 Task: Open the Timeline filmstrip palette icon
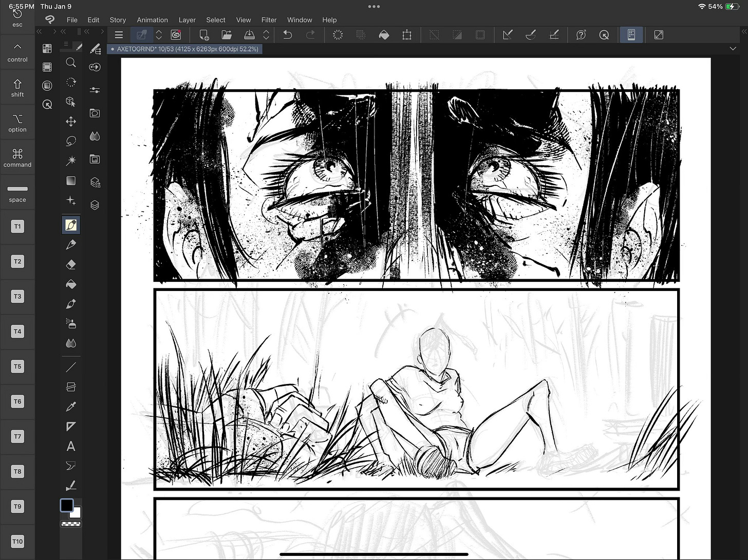coord(47,67)
